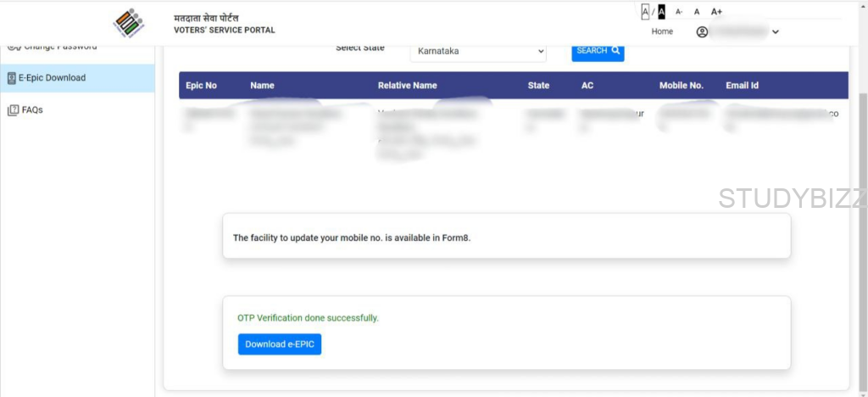Click the Download e-EPIC button
Screen dimensions: 868x397
[279, 344]
